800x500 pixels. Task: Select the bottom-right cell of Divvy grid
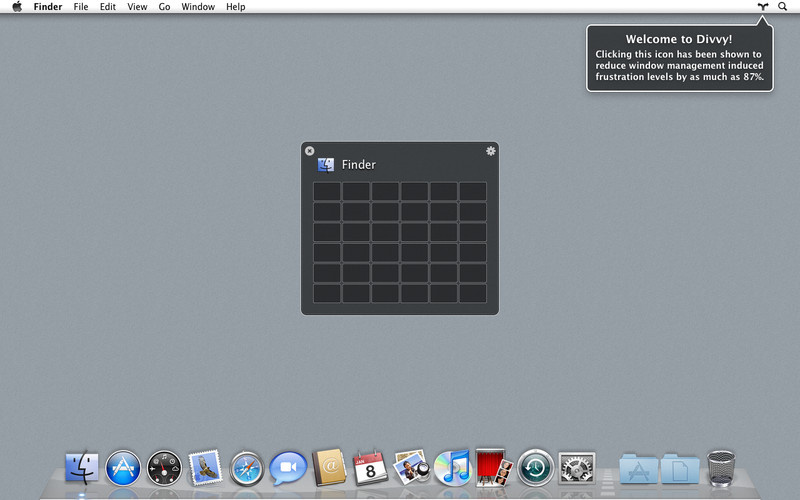point(473,293)
